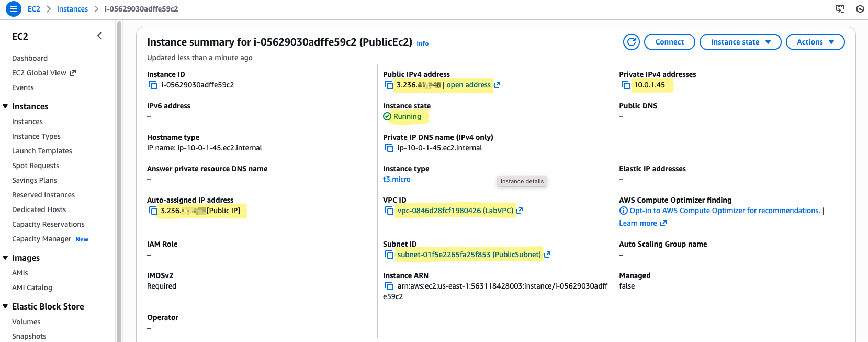Click the Running instance state text
This screenshot has width=868, height=342.
407,116
